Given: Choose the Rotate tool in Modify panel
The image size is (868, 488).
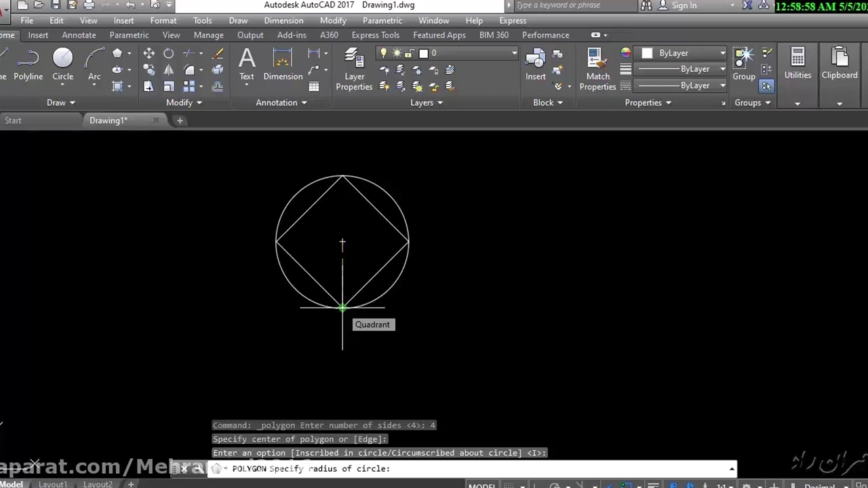Looking at the screenshot, I should coord(169,54).
